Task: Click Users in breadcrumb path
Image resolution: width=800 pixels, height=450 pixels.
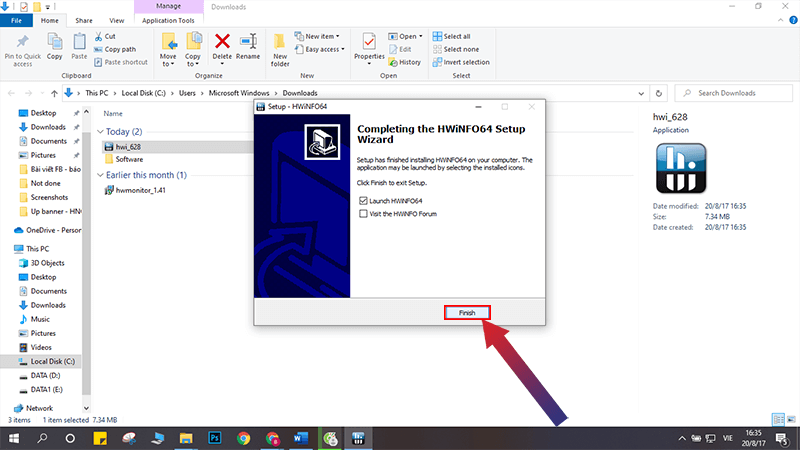Action: [x=187, y=93]
